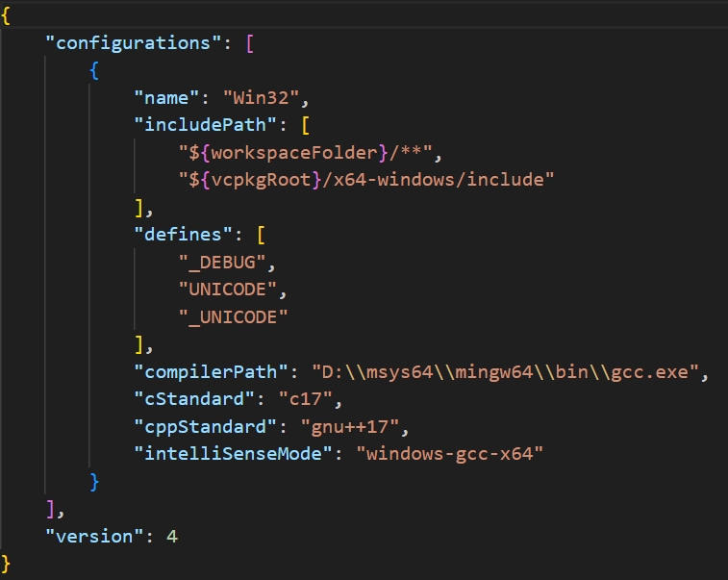Click the version number 4

pos(172,536)
